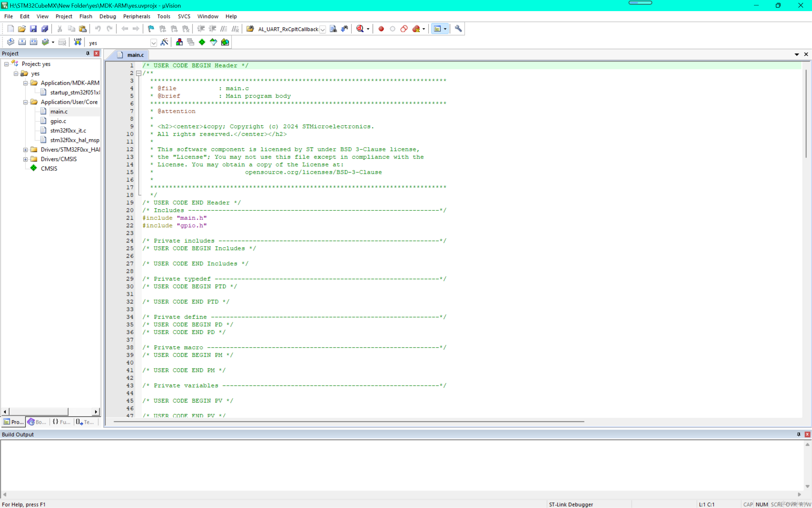This screenshot has width=812, height=508.
Task: Pin the Build Output panel
Action: click(x=799, y=434)
